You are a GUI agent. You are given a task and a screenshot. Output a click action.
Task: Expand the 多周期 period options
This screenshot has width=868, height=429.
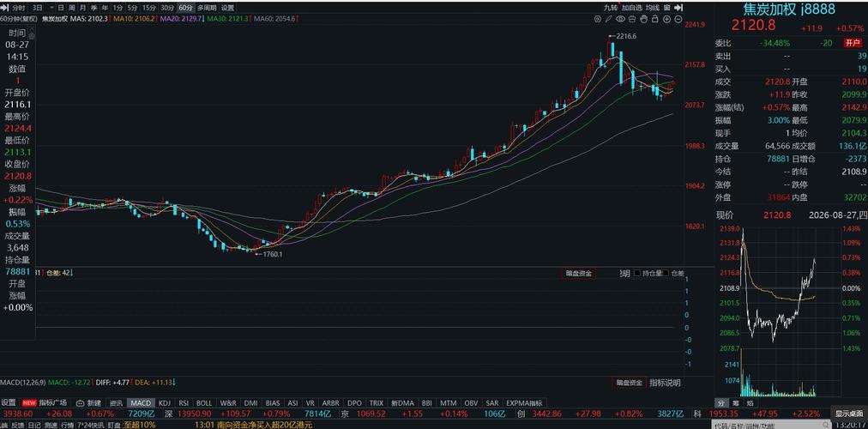(207, 8)
